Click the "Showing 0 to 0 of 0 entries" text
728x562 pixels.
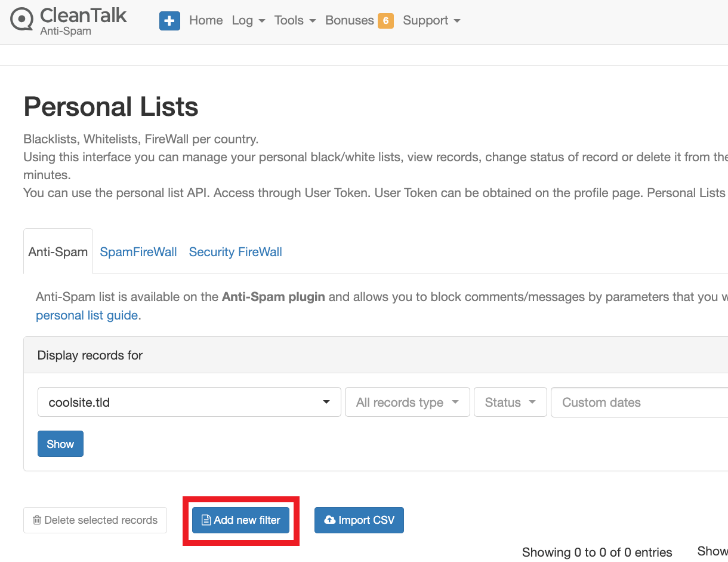(x=597, y=552)
